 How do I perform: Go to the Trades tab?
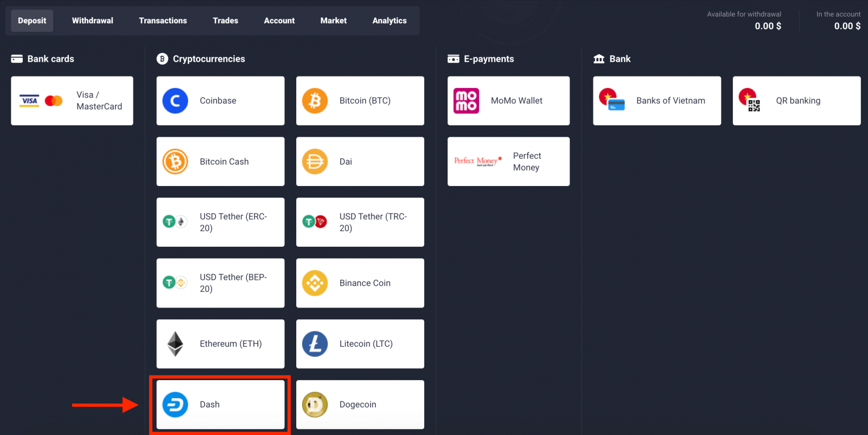point(226,21)
